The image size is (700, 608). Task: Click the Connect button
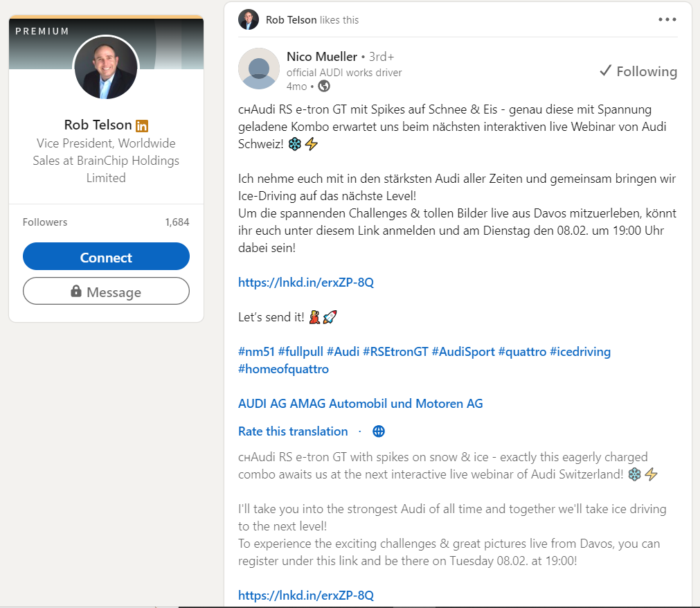(x=106, y=257)
